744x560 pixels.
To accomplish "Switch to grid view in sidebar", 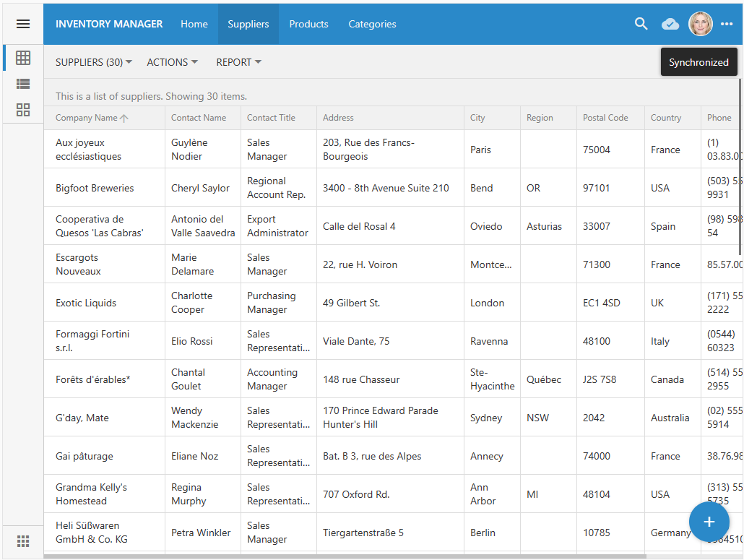I will tap(23, 58).
